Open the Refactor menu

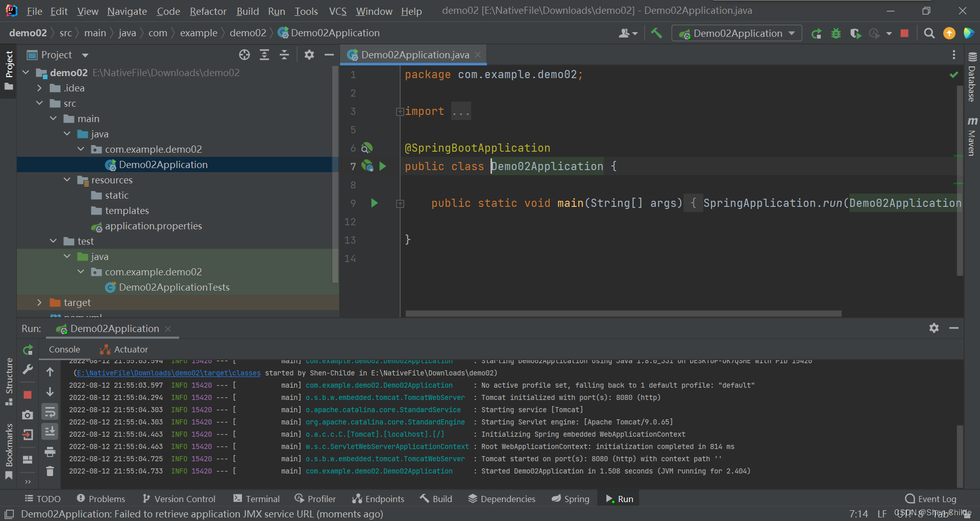click(x=208, y=11)
